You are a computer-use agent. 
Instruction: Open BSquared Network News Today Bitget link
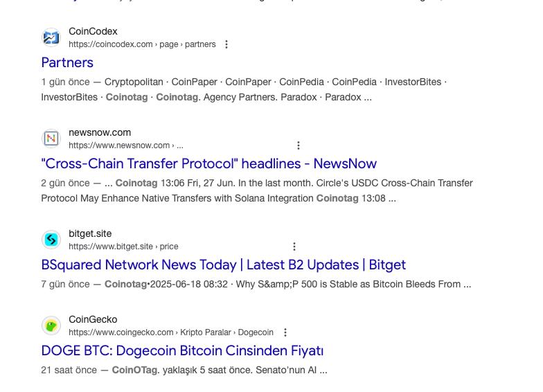(223, 265)
